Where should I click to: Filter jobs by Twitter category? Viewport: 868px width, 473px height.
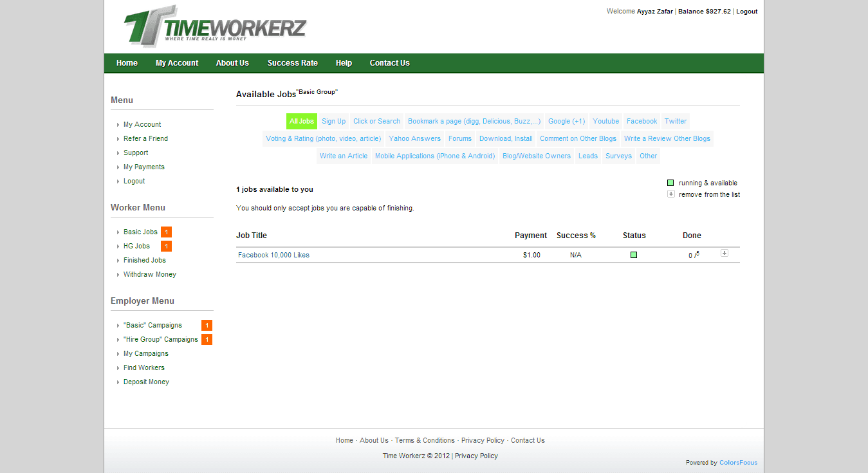(x=676, y=121)
